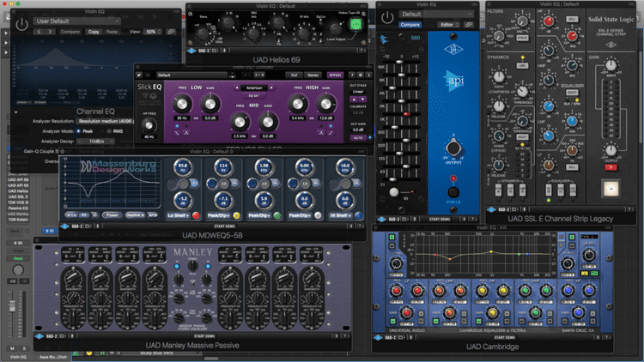Turn off Channel EQ with its power icon
Screen dimensions: 644x362
click(x=21, y=25)
